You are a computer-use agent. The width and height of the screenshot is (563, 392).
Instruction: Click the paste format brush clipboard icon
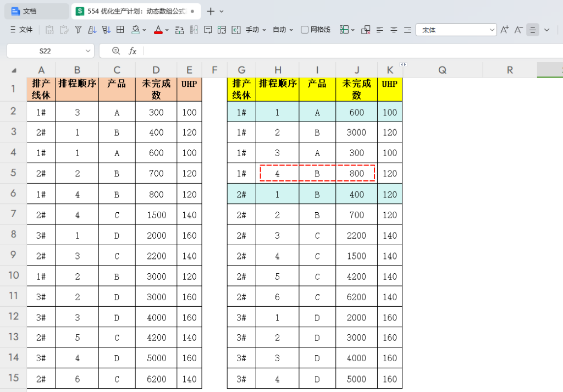click(x=64, y=30)
